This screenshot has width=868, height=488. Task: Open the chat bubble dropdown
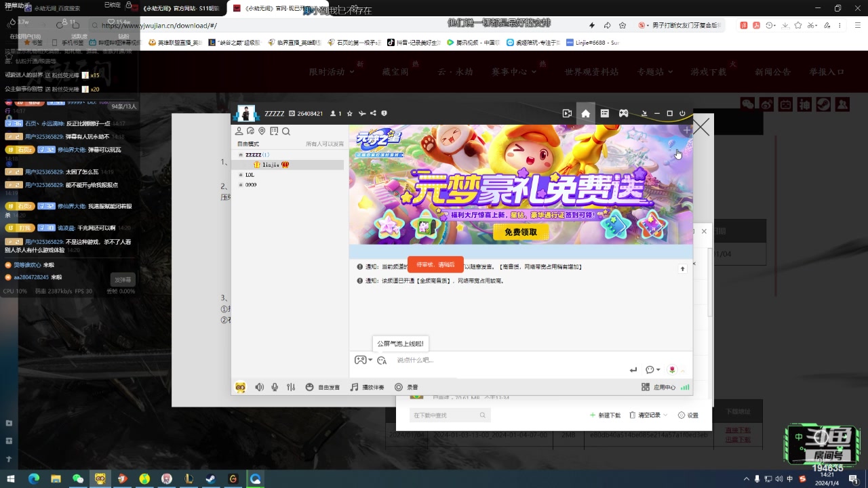(x=652, y=369)
